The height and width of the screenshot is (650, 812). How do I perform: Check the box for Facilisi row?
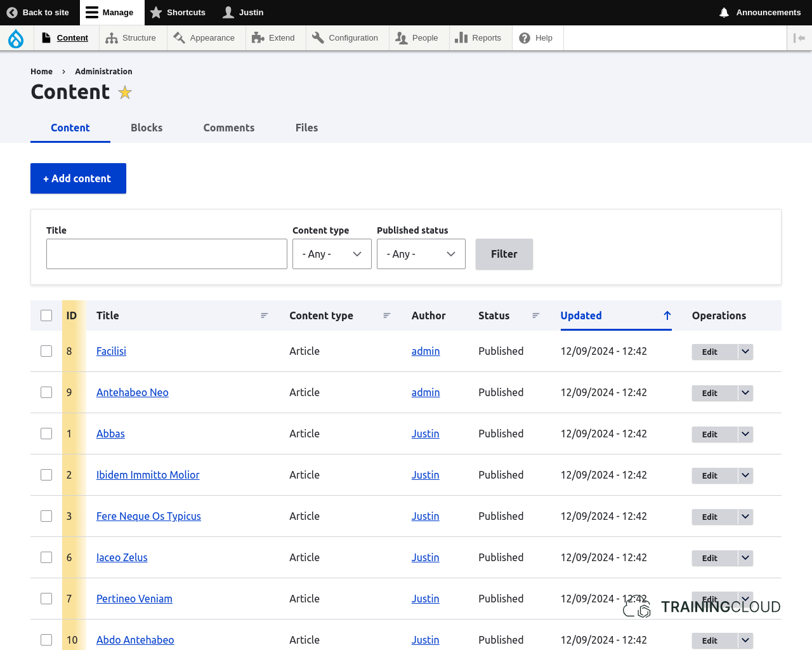click(x=46, y=351)
